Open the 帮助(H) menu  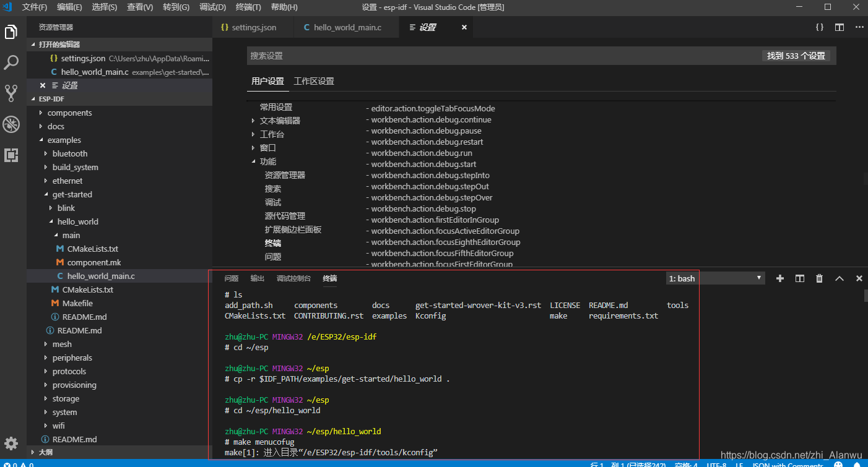[284, 7]
